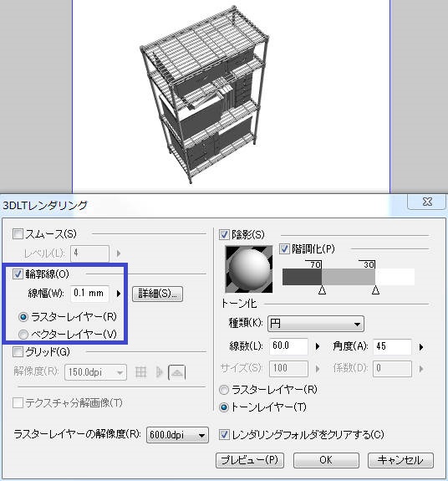Click the gradation marker under value 70
Viewport: 448px width, 481px height.
pos(322,290)
